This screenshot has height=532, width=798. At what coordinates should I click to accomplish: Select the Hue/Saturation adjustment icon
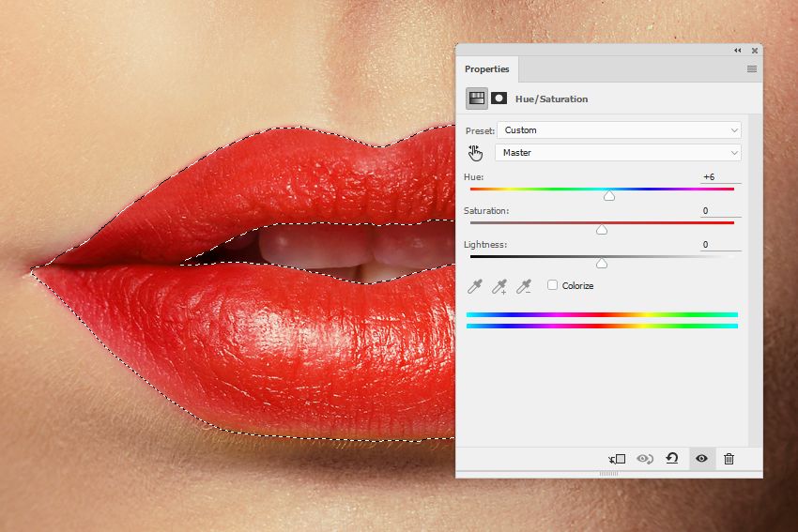point(476,99)
